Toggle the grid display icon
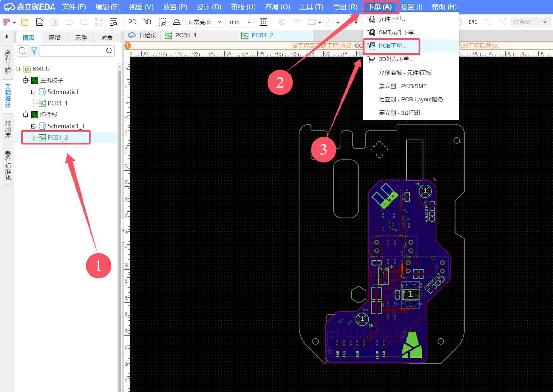Image resolution: width=553 pixels, height=392 pixels. [x=263, y=22]
